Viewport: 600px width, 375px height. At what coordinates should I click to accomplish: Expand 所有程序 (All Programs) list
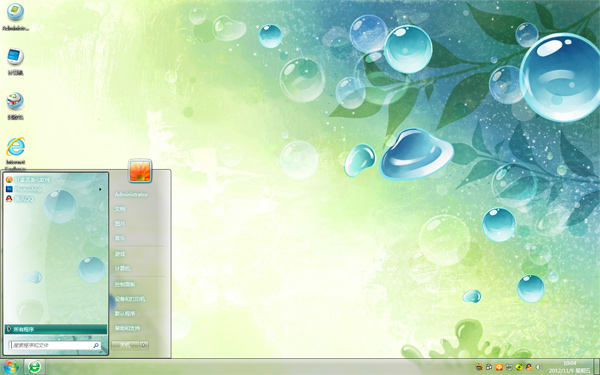point(56,329)
